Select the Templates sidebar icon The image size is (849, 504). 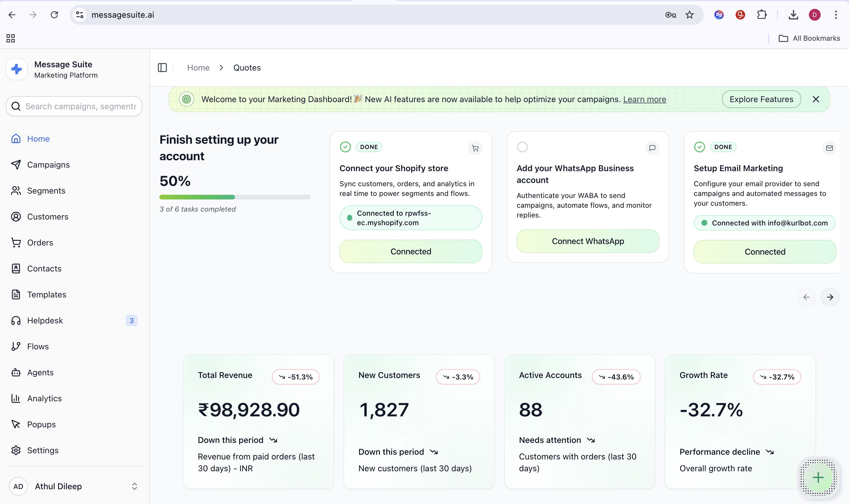pos(16,294)
